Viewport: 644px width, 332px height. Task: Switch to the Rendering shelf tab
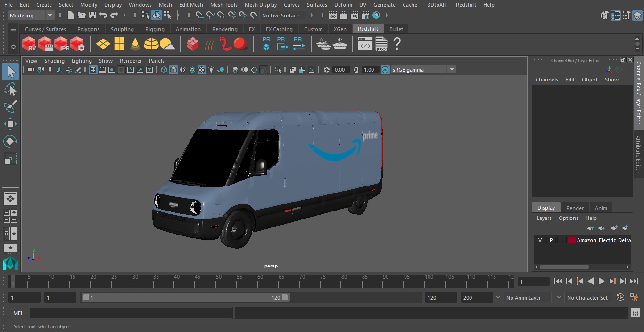click(224, 29)
